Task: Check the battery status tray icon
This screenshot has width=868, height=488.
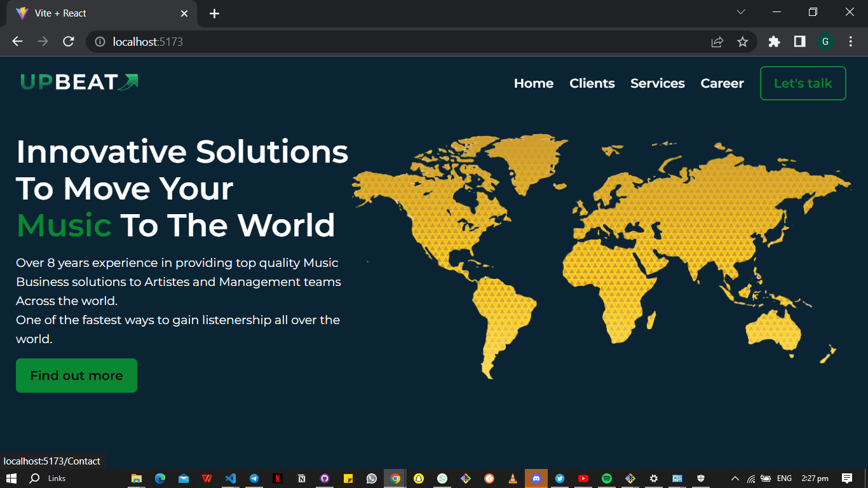Action: (766, 478)
